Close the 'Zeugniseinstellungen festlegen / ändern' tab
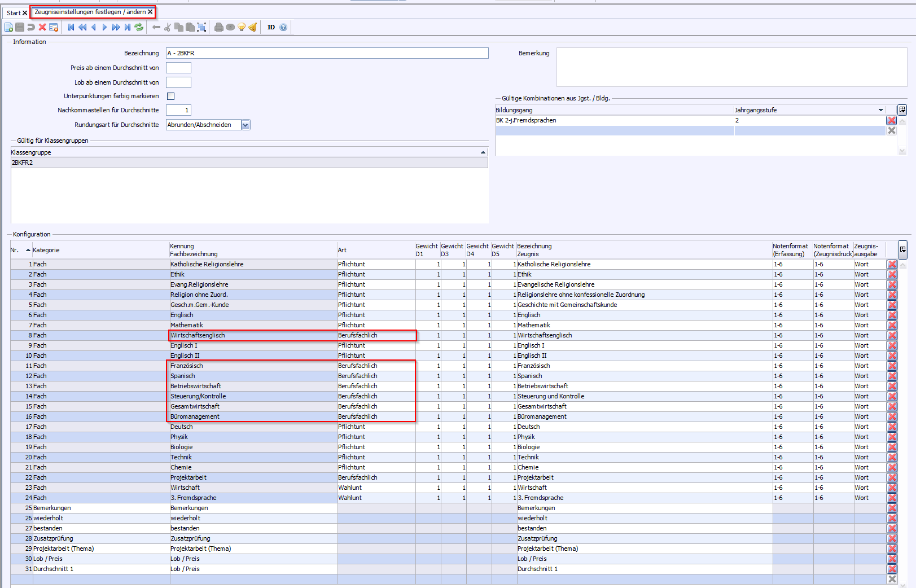The width and height of the screenshot is (916, 588). 151,12
